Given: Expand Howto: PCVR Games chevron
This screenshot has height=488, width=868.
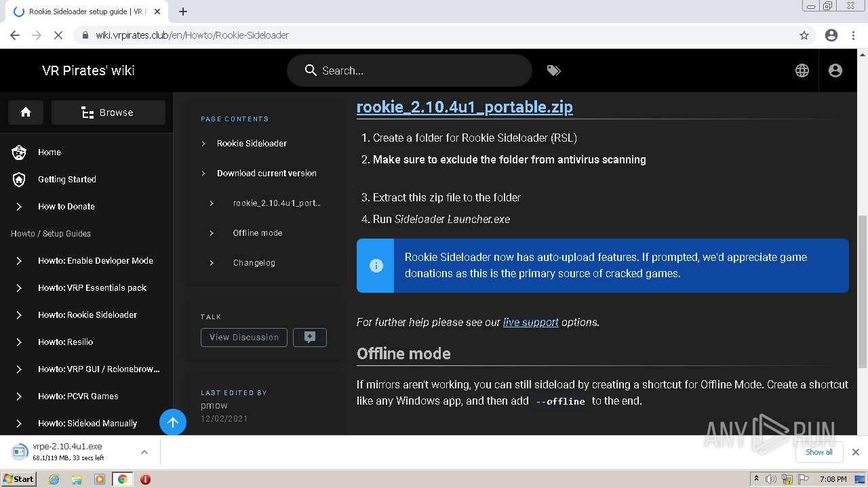Looking at the screenshot, I should click(x=19, y=396).
